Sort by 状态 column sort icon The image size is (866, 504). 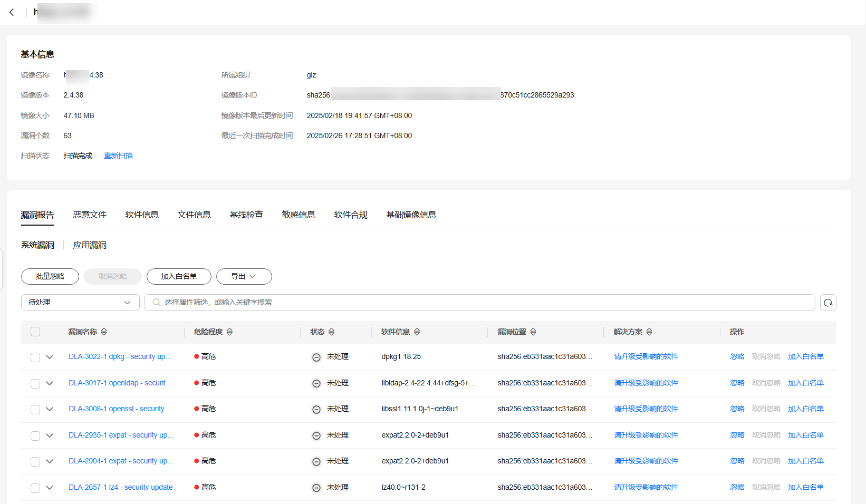(331, 332)
